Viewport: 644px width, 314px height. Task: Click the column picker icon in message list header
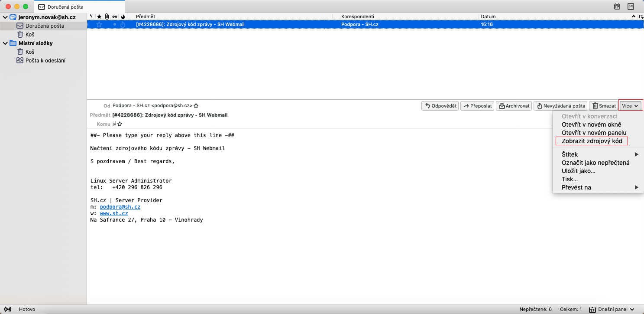pos(641,16)
